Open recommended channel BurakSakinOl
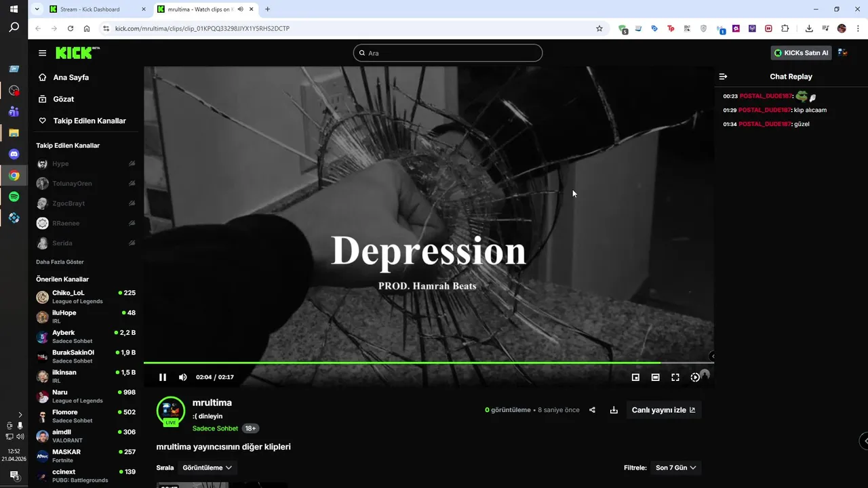This screenshot has height=488, width=868. (x=86, y=357)
